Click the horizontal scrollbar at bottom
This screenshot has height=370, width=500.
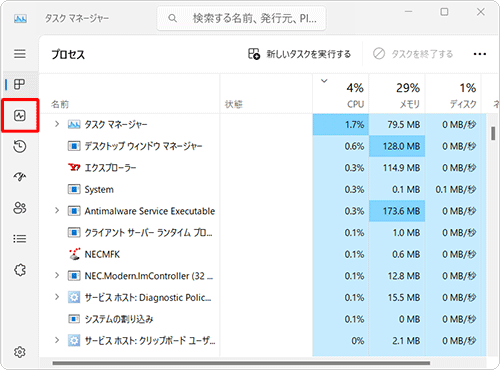tap(241, 363)
